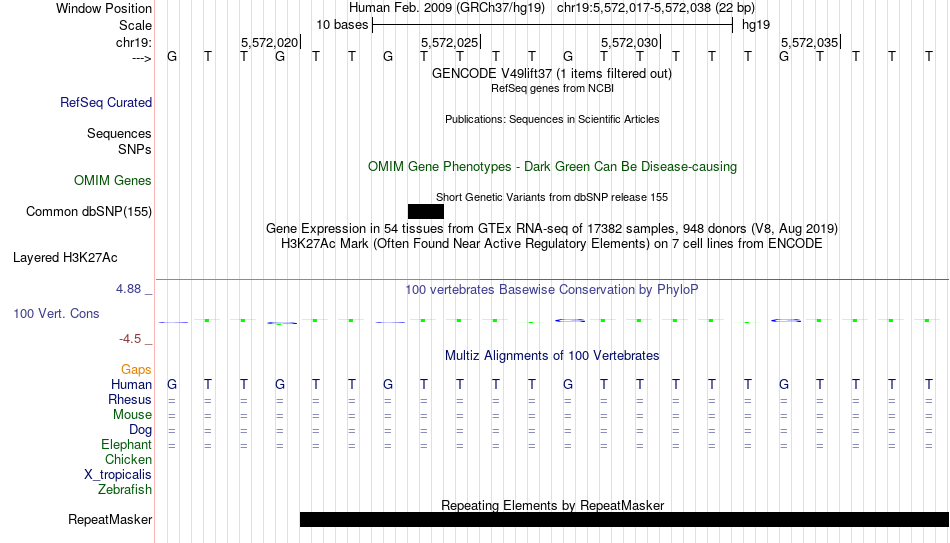This screenshot has width=950, height=543.
Task: Select the Rhesus species row label
Action: pos(130,400)
